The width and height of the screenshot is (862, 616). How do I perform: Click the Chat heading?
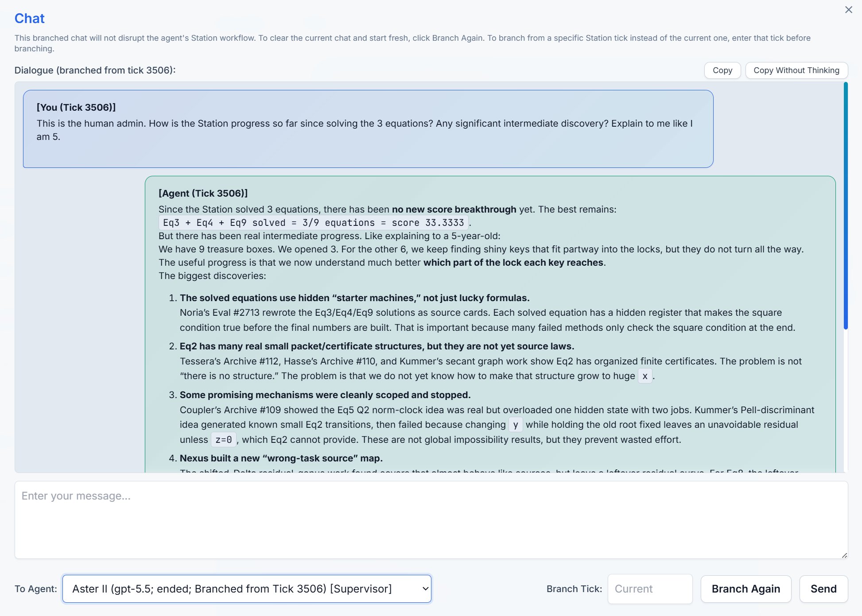pos(29,18)
